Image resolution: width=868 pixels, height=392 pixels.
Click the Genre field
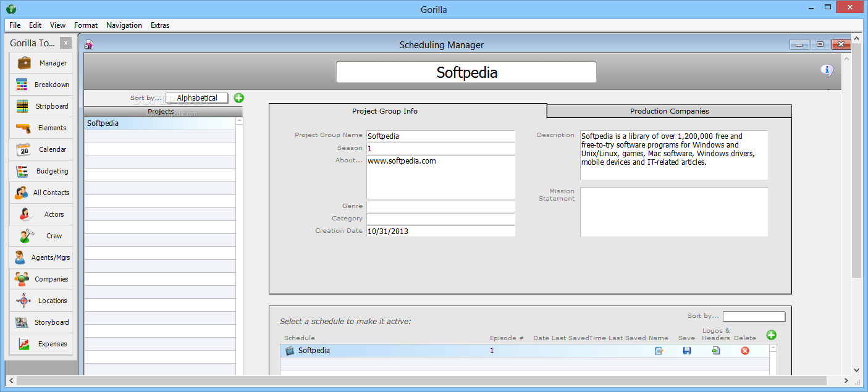click(440, 206)
